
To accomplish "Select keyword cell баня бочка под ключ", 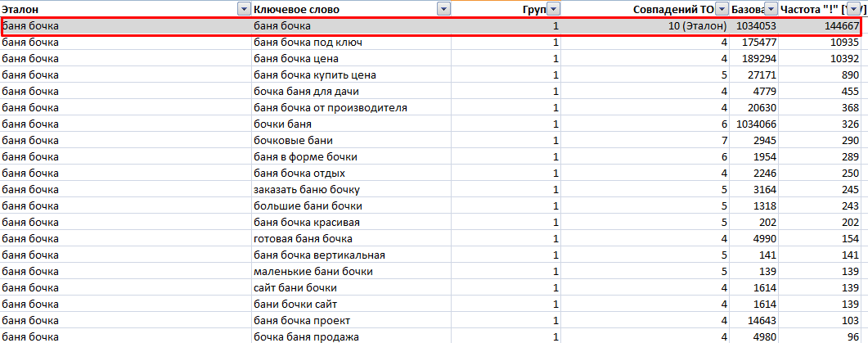I will 308,43.
